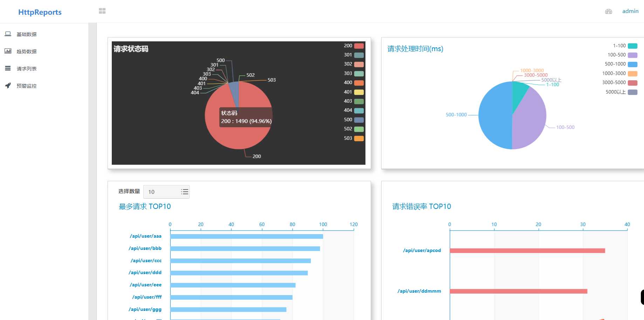Click the /api/user/aaa bar in TOP10 chart

246,237
